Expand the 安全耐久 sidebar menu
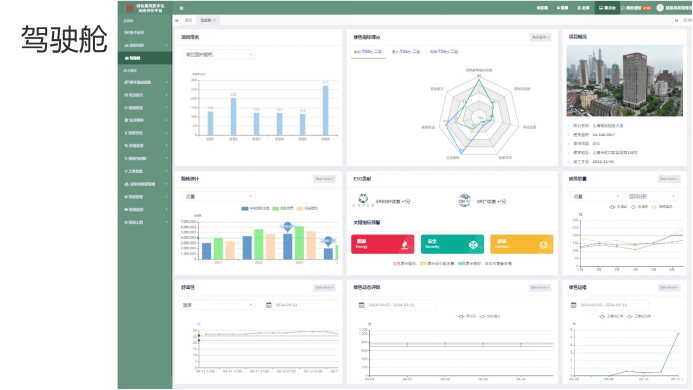Screen dimensions: 693x390 click(x=145, y=95)
